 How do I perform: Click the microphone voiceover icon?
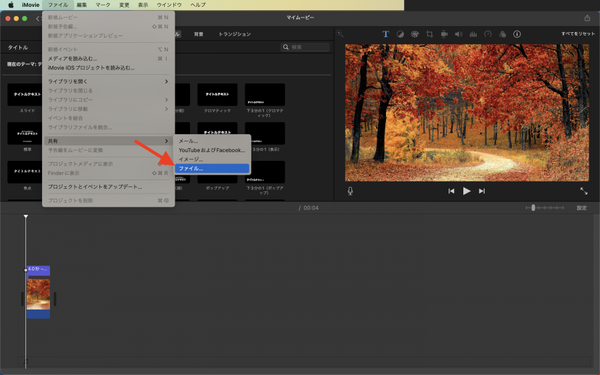click(350, 191)
